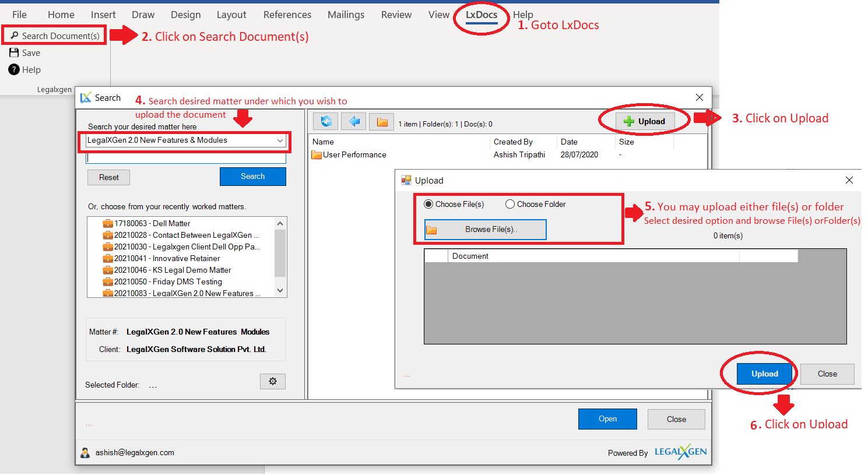This screenshot has width=868, height=475.
Task: Click Browse File(s) button
Action: click(485, 230)
